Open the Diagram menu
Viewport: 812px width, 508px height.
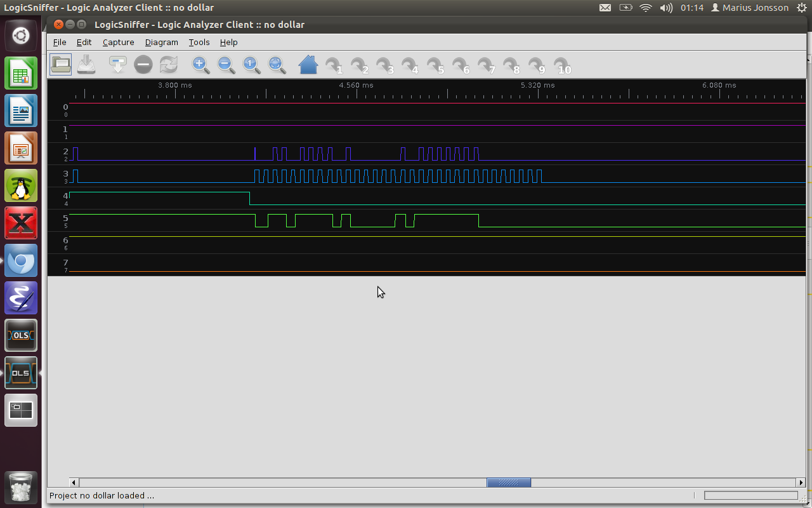(x=161, y=42)
